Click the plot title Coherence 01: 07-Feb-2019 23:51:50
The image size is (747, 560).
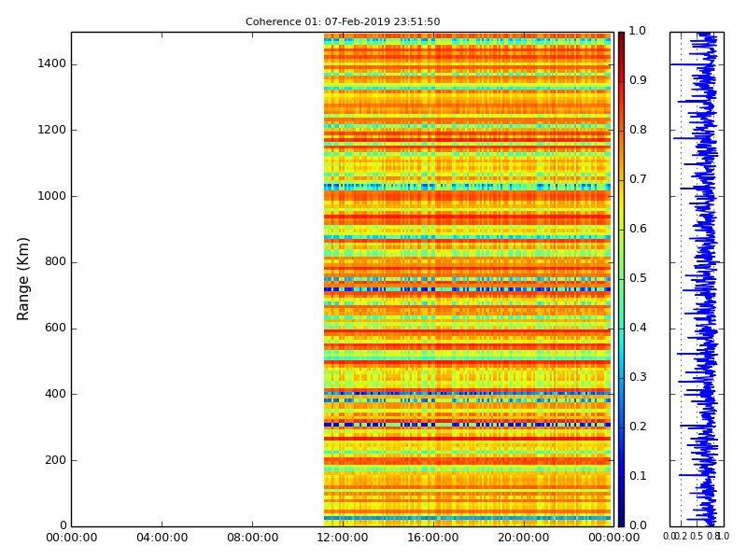click(343, 21)
